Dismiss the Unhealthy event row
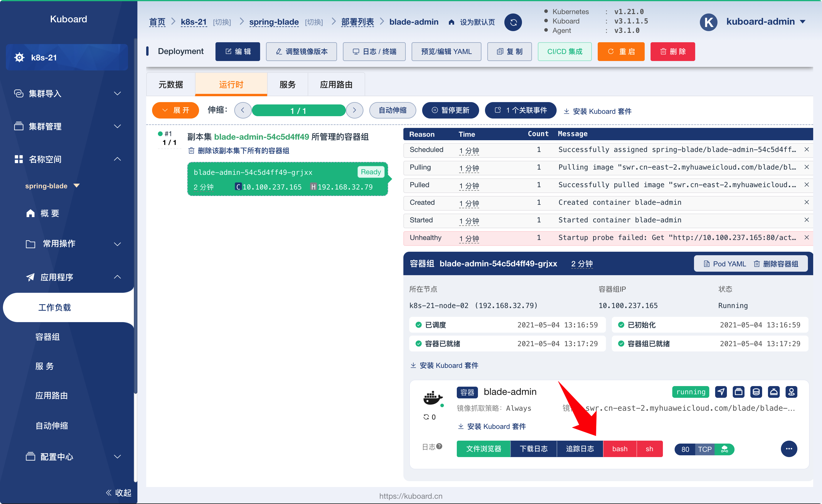The image size is (822, 504). tap(807, 238)
